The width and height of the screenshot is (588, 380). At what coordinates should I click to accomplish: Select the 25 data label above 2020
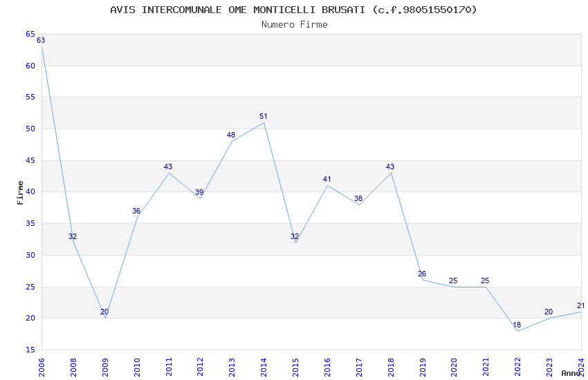point(453,281)
